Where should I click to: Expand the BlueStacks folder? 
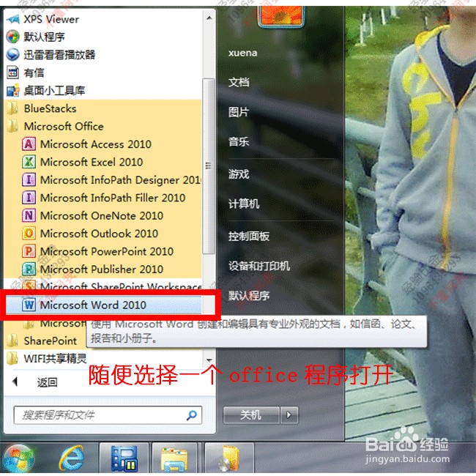point(103,108)
